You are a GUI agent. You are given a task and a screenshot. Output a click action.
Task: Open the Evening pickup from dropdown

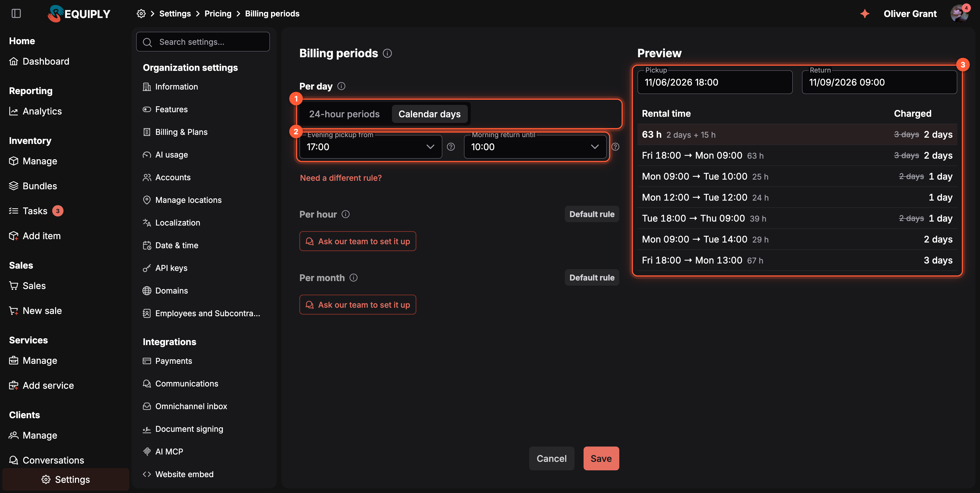point(371,147)
